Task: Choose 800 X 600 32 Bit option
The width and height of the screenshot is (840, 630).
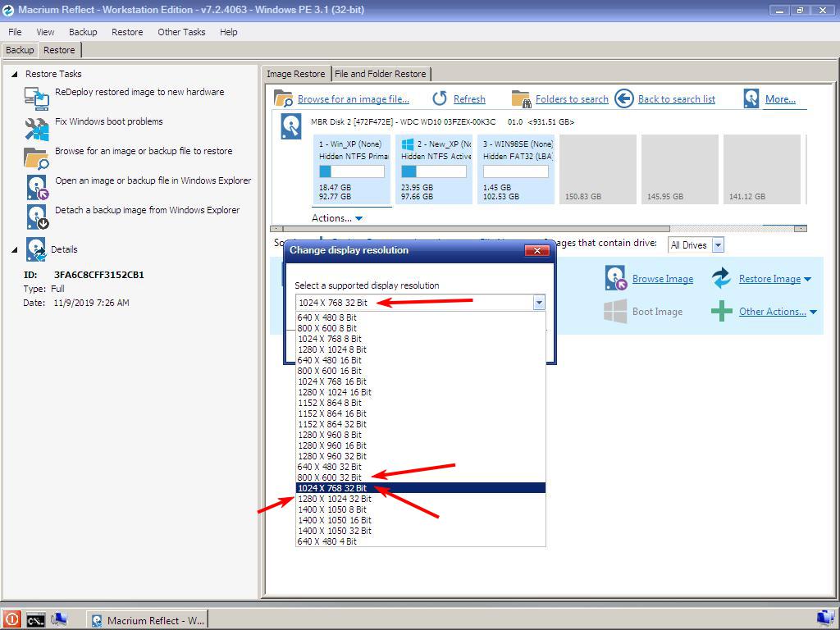Action: pos(329,477)
